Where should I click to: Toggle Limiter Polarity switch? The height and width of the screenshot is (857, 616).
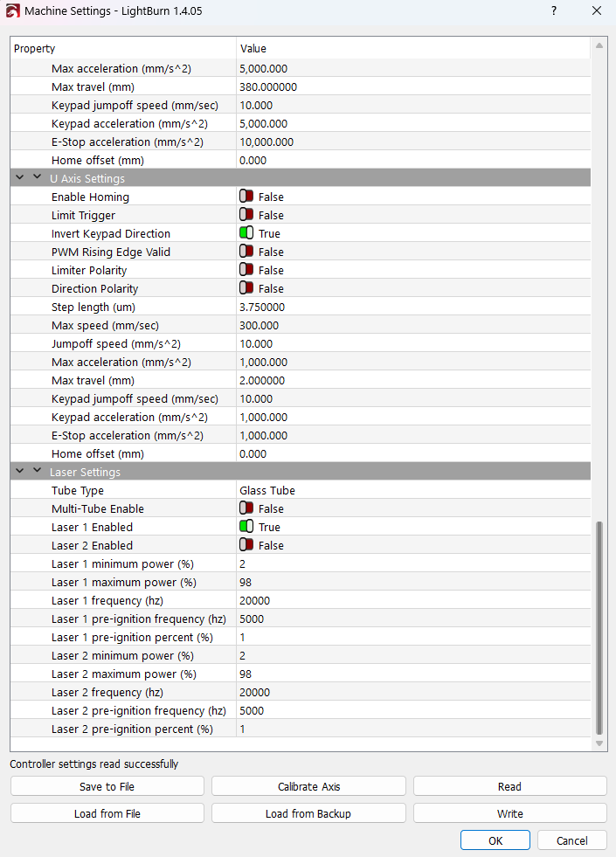[246, 270]
